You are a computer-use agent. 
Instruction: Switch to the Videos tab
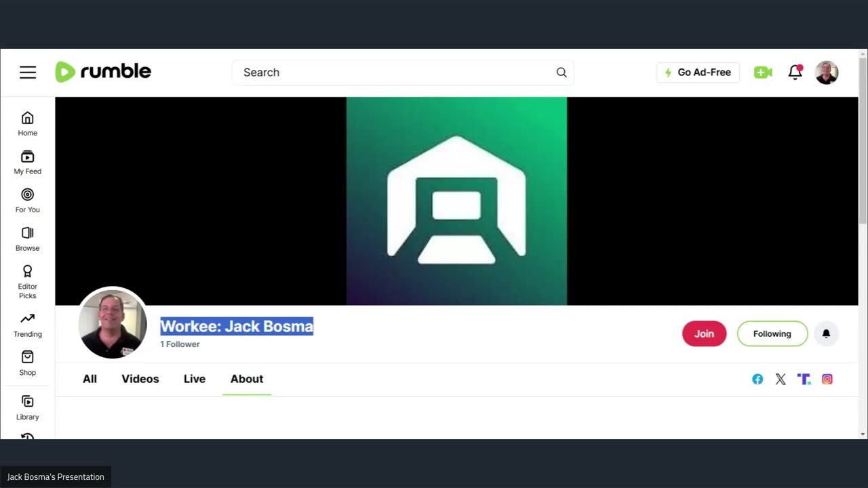(140, 379)
